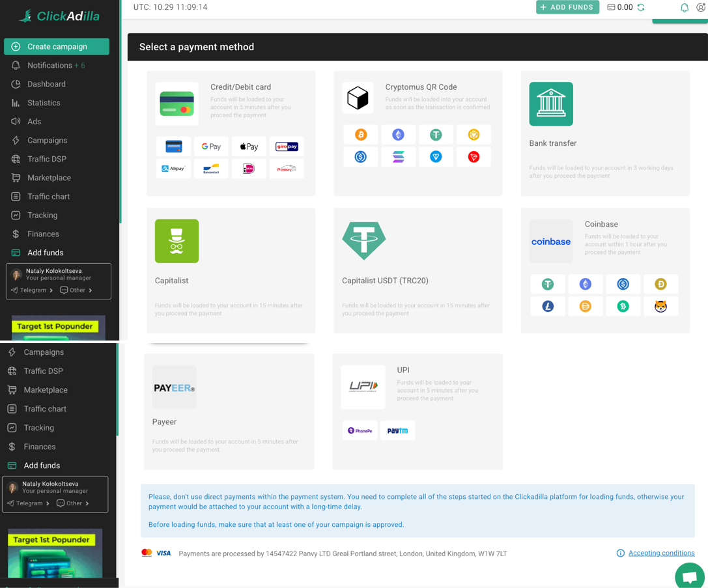
Task: Click the Paytm logo under UPI
Action: (397, 430)
